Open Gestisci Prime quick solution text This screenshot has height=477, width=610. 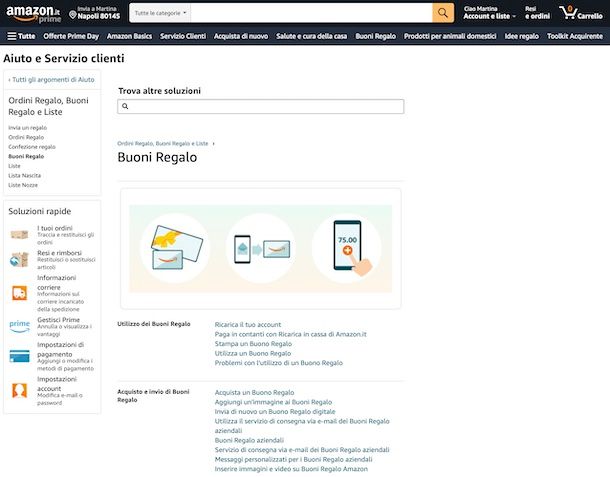58,320
